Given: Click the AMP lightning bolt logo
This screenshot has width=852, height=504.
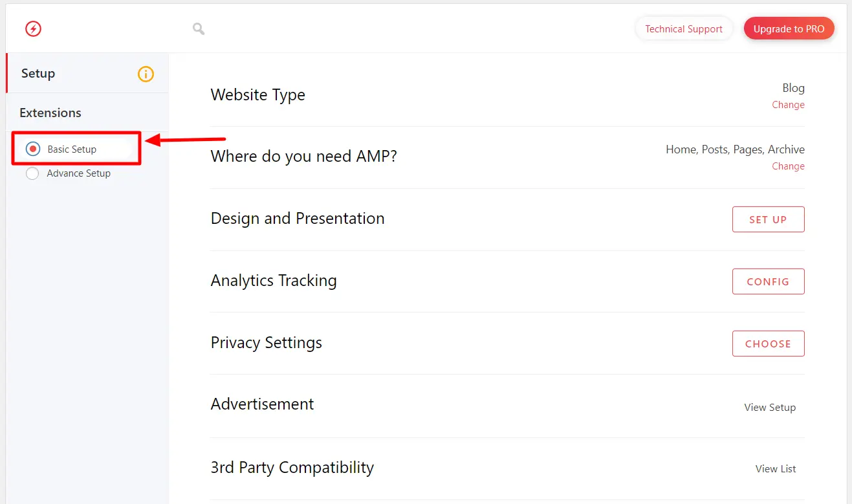Looking at the screenshot, I should tap(33, 28).
